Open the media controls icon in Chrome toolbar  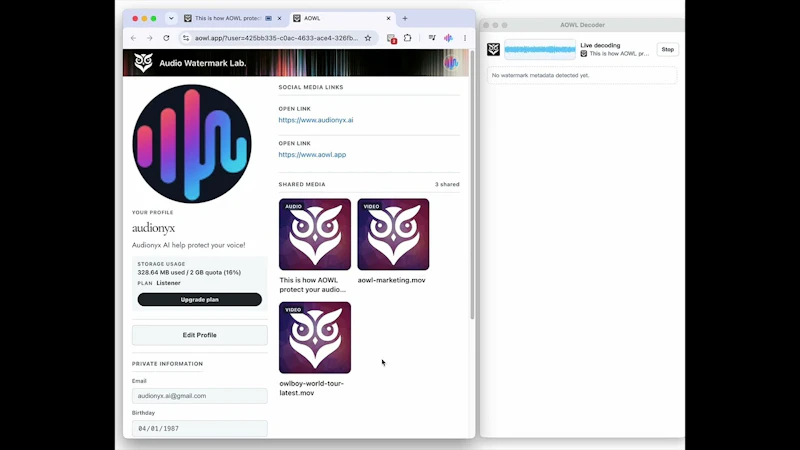click(432, 38)
